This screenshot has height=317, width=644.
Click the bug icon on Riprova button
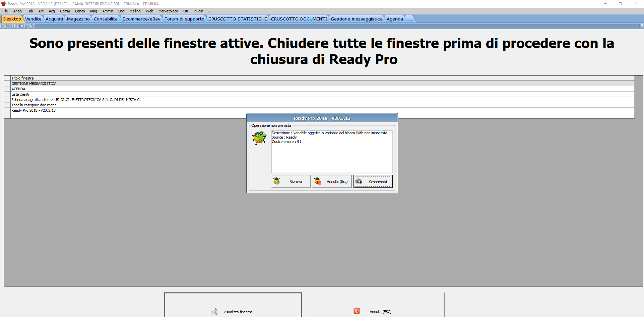point(277,181)
